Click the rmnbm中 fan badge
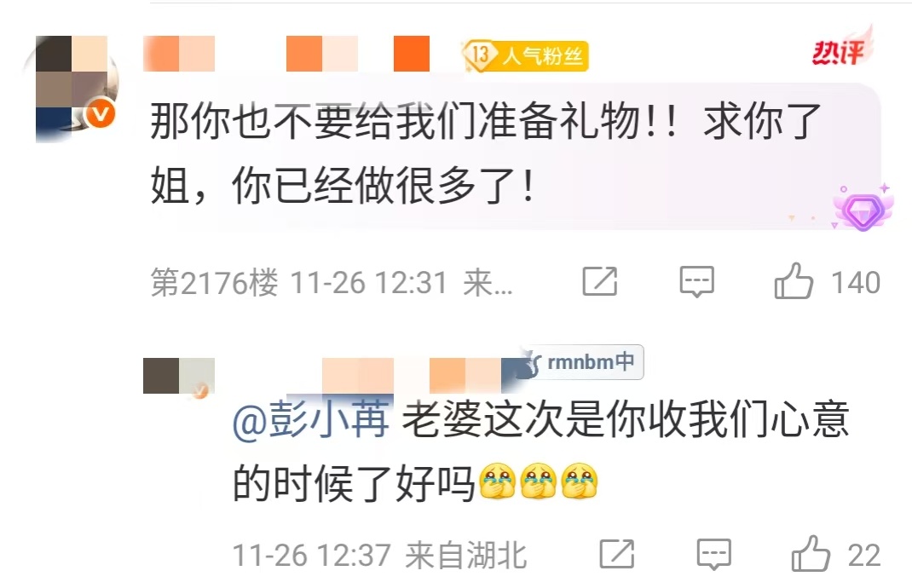The image size is (912, 588). point(582,362)
